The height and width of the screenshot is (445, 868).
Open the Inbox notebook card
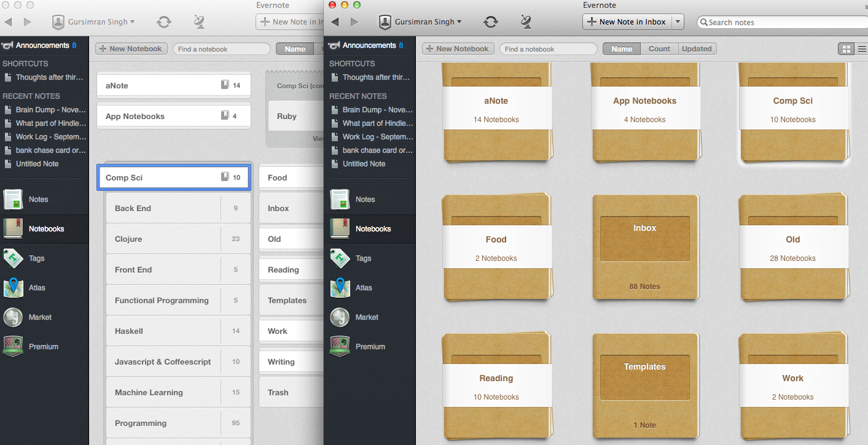(645, 247)
